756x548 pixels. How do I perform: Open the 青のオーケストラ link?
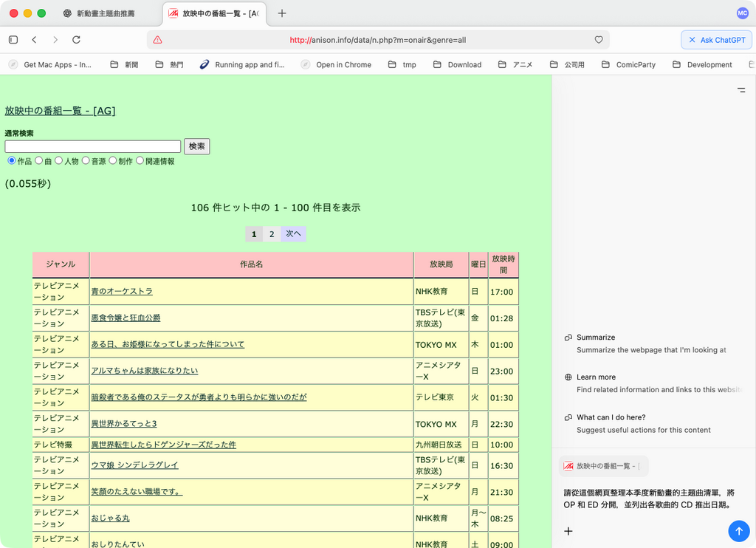pos(122,292)
